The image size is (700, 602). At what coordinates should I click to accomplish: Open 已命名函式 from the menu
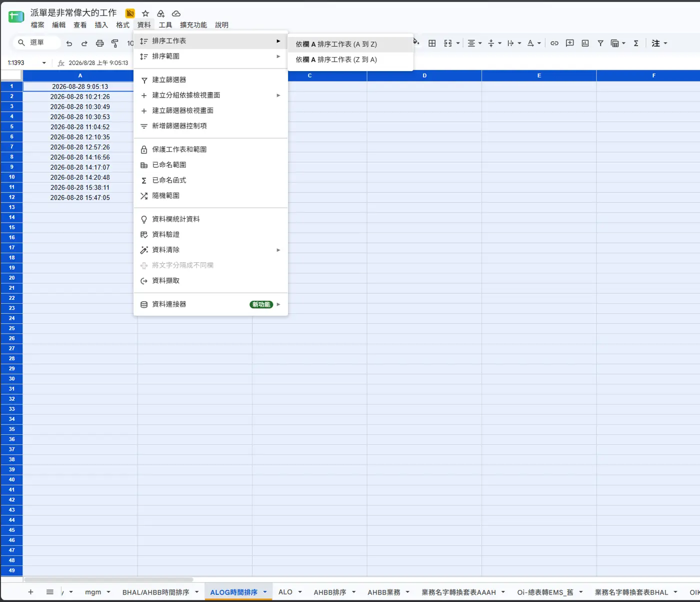(x=210, y=180)
